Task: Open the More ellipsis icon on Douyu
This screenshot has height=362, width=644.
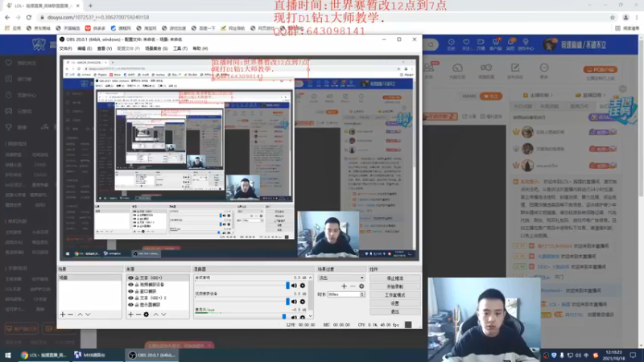Action: [x=544, y=68]
